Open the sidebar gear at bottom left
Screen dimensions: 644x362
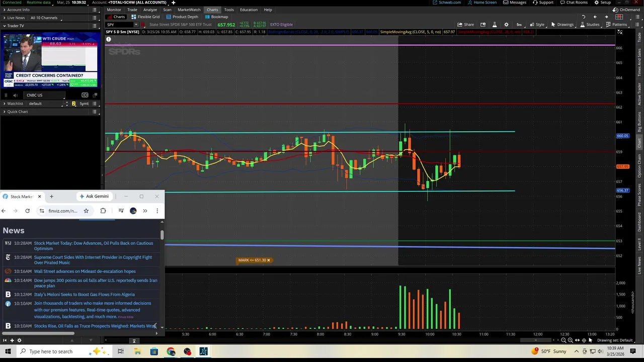[20, 340]
